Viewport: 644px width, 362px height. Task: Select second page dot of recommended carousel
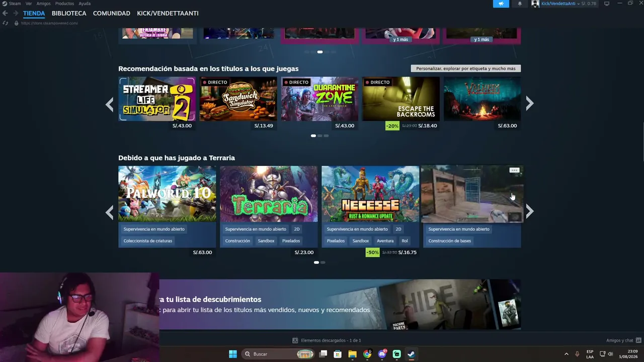point(320,136)
